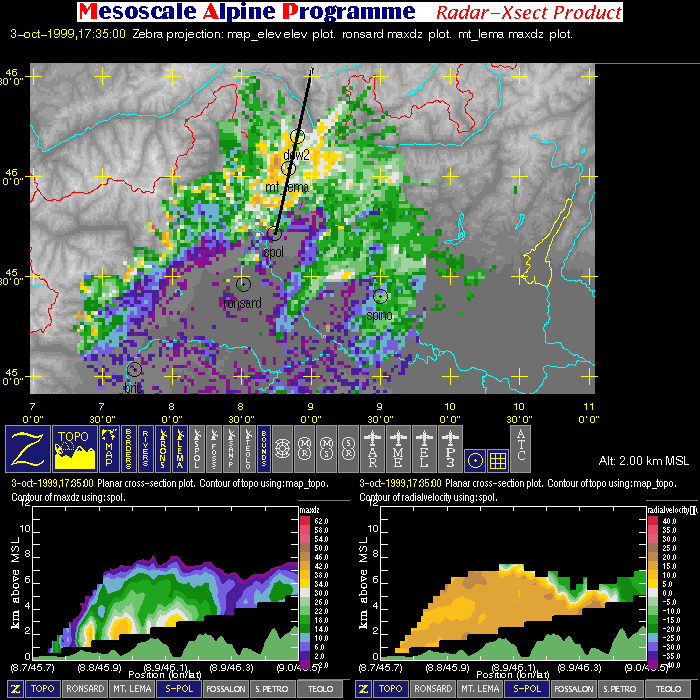The width and height of the screenshot is (700, 700).
Task: Select FOSSALON under the right cross-section
Action: pyautogui.click(x=574, y=689)
